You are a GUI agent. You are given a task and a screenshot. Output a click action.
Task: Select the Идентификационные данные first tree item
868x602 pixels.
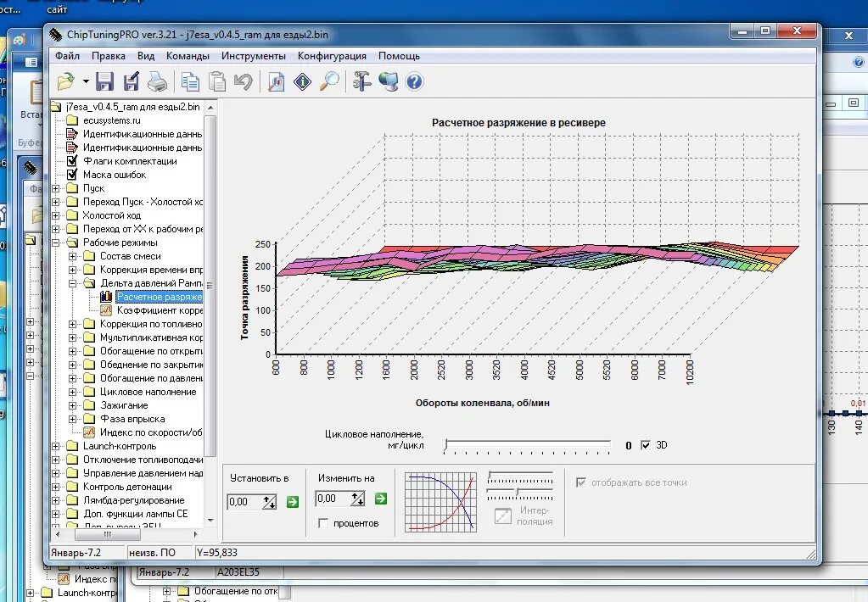pos(143,134)
